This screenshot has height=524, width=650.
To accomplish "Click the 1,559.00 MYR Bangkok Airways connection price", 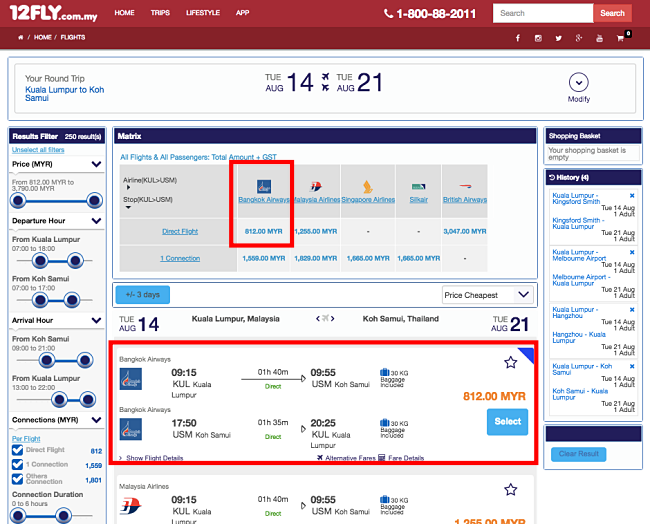I will click(264, 258).
